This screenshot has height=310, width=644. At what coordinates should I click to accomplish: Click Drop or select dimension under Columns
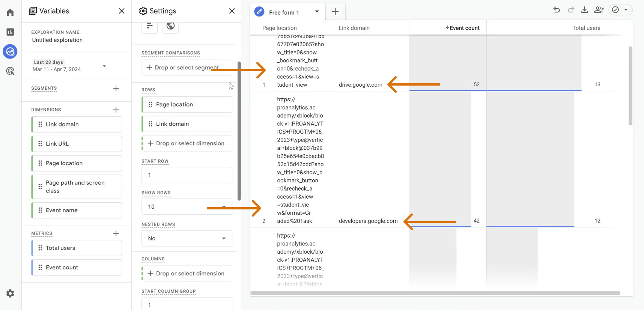187,274
